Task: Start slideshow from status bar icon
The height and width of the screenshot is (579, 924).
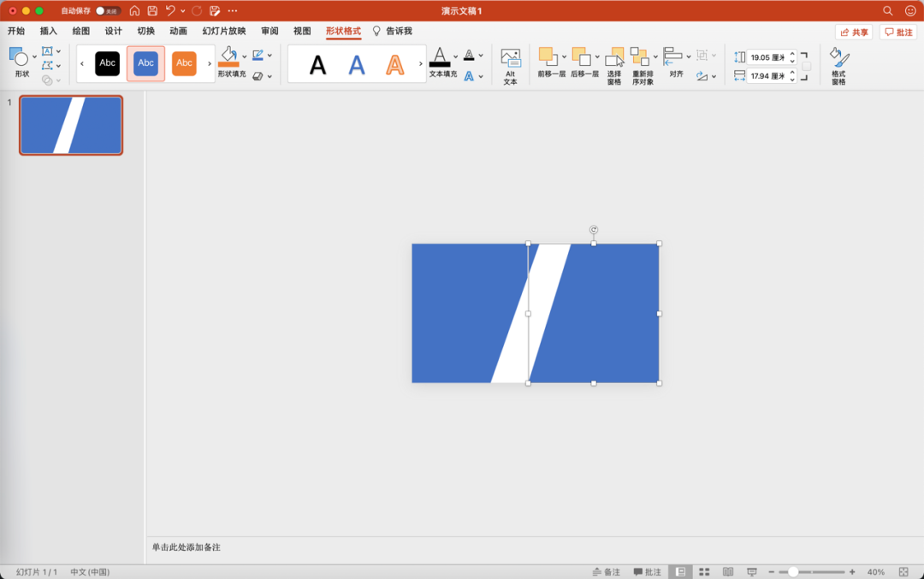Action: tap(752, 571)
